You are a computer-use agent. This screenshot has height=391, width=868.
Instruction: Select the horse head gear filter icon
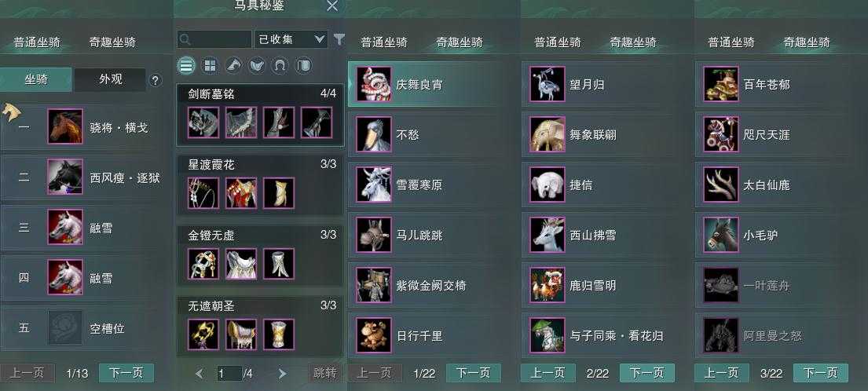pos(233,67)
